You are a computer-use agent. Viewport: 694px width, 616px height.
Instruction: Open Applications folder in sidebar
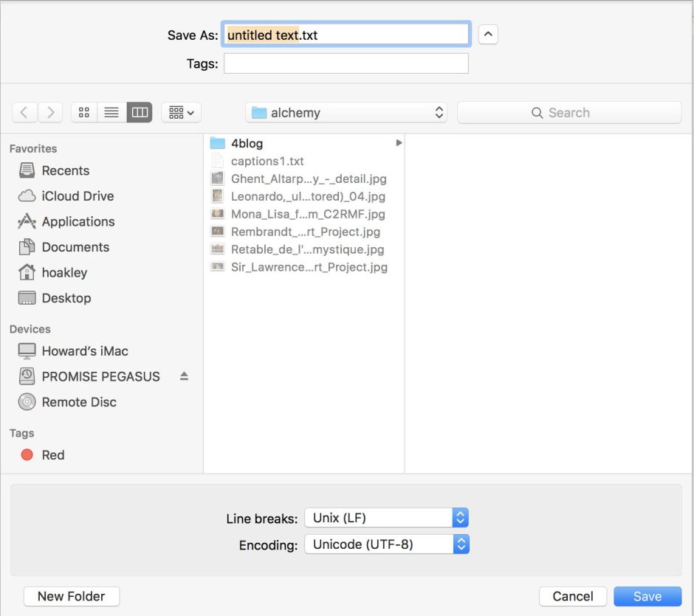78,221
